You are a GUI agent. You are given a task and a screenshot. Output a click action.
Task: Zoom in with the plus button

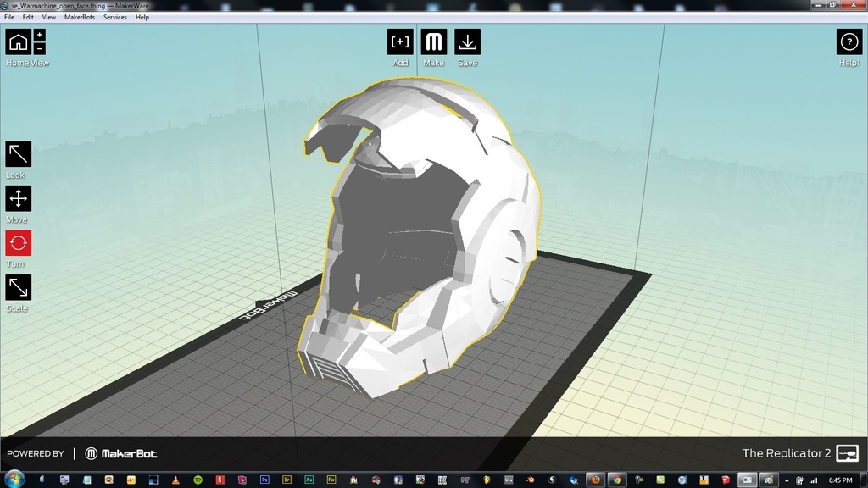click(40, 35)
